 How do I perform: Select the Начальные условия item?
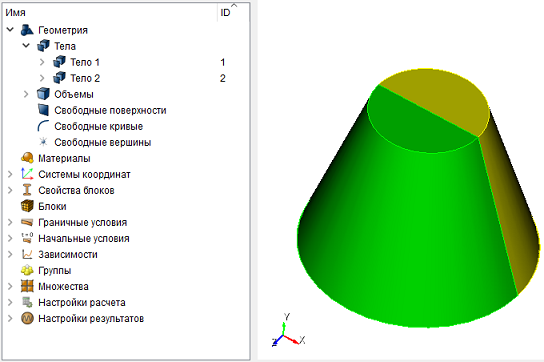84,238
